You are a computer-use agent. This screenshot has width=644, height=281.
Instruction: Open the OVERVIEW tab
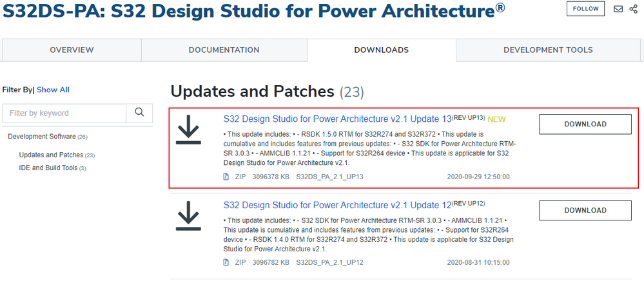coord(72,50)
